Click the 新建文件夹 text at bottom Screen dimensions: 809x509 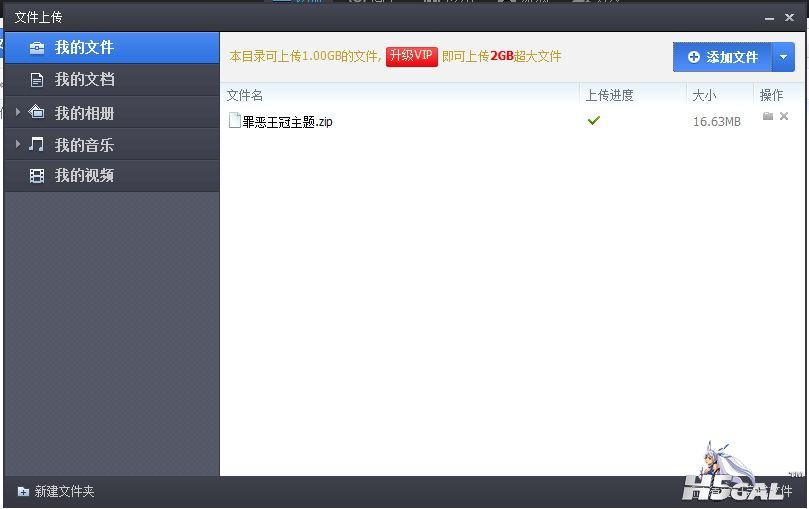64,492
